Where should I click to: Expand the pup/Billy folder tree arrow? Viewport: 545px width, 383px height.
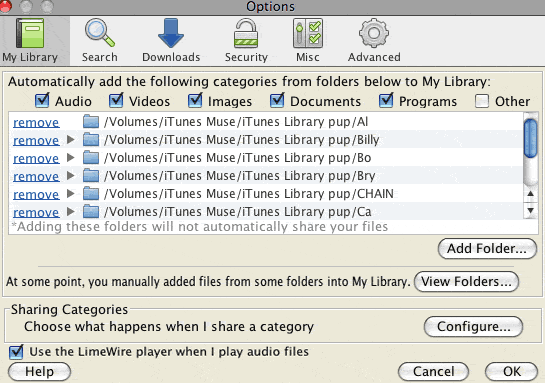pos(71,139)
